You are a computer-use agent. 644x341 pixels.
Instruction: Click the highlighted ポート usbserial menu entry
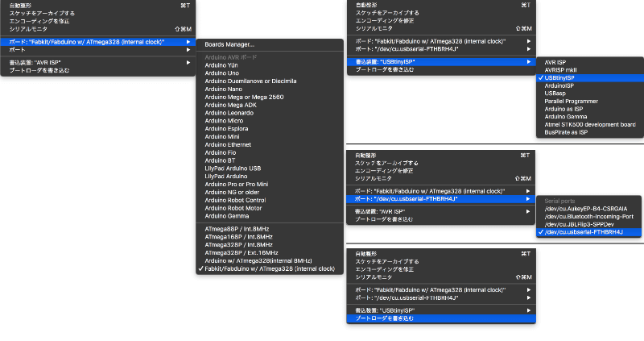[440, 199]
